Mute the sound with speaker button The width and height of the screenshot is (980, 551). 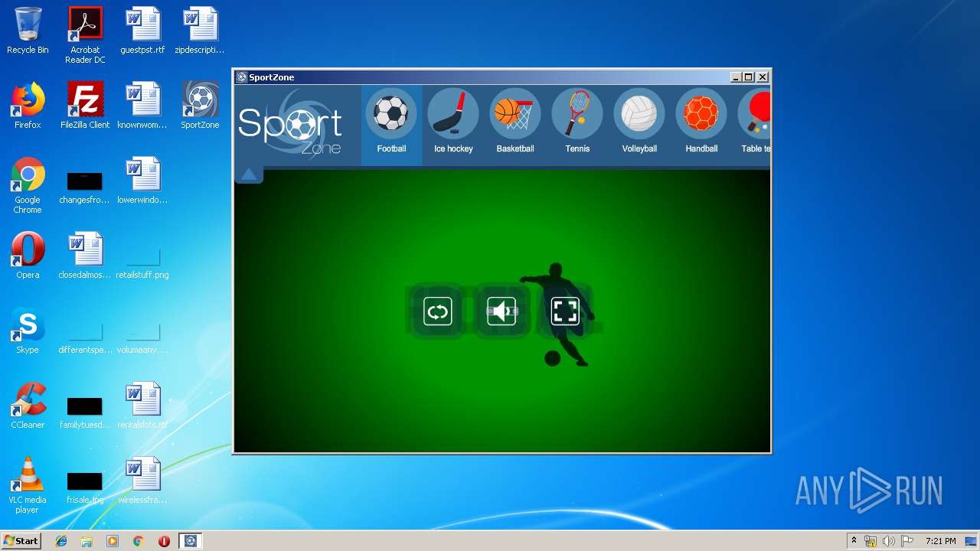click(x=501, y=311)
